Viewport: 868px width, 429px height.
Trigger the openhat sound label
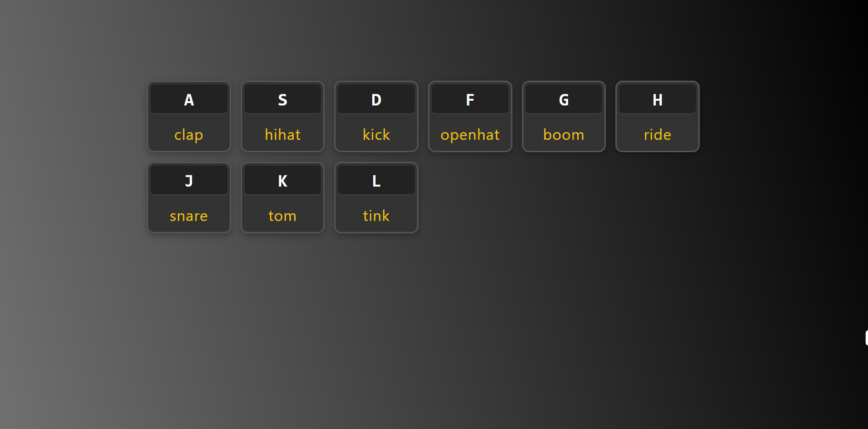470,135
